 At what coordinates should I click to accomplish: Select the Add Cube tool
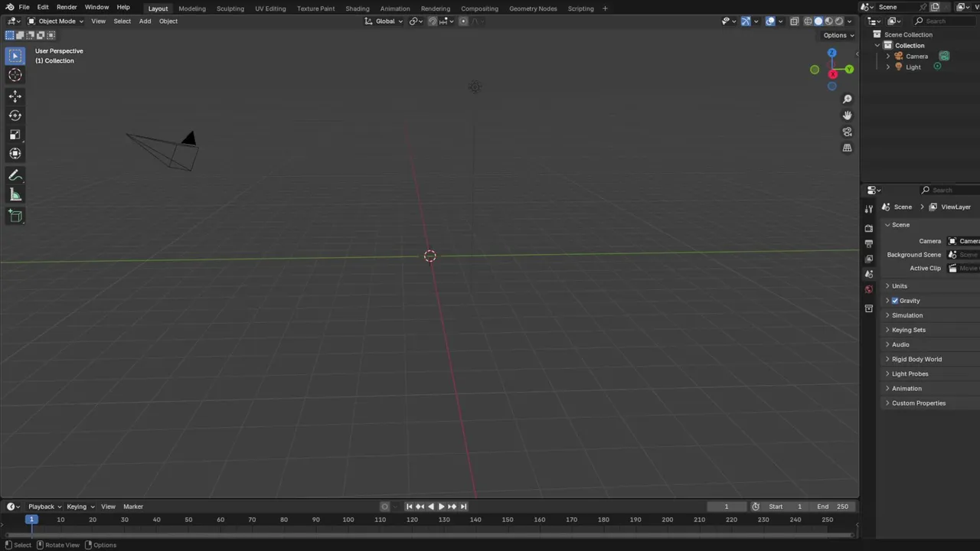pos(15,217)
